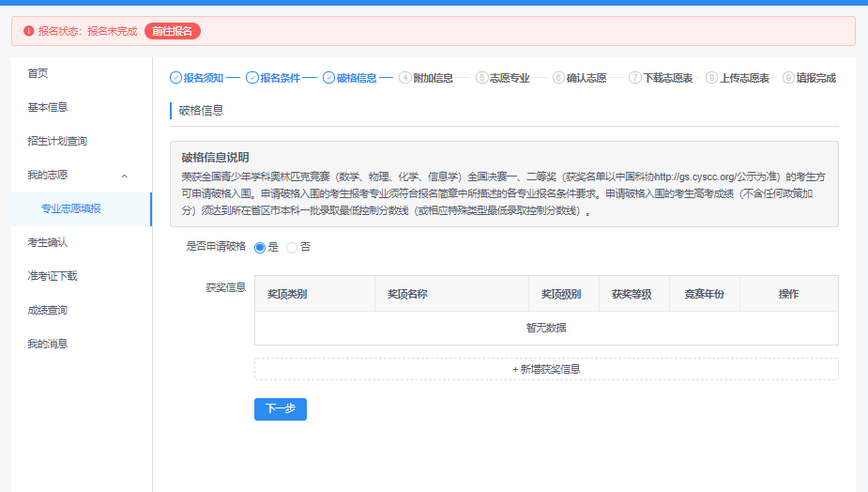Screen dimensions: 868x492
Task: Click the 下载志愿表 step label
Action: tap(668, 78)
